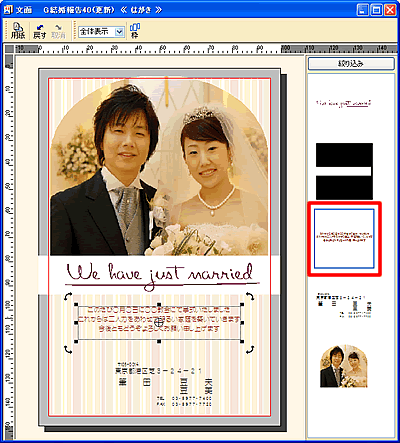
Task: Click the telephone and fax numbers text
Action: (x=184, y=401)
